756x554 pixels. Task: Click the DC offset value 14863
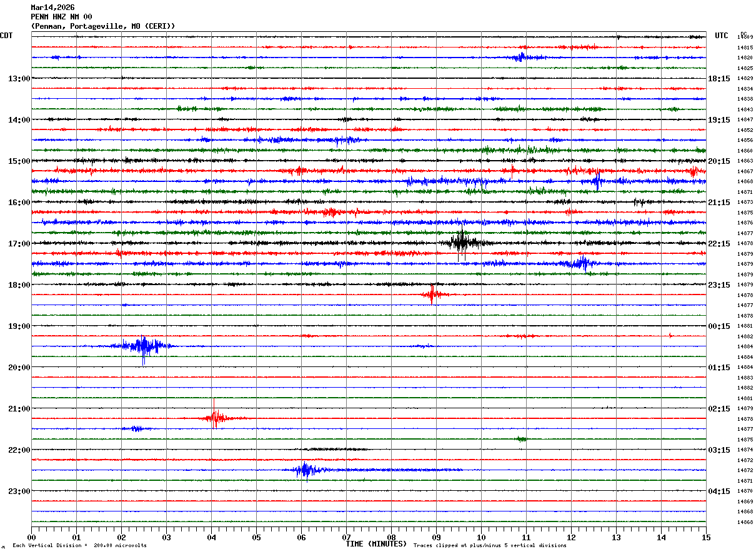point(745,161)
